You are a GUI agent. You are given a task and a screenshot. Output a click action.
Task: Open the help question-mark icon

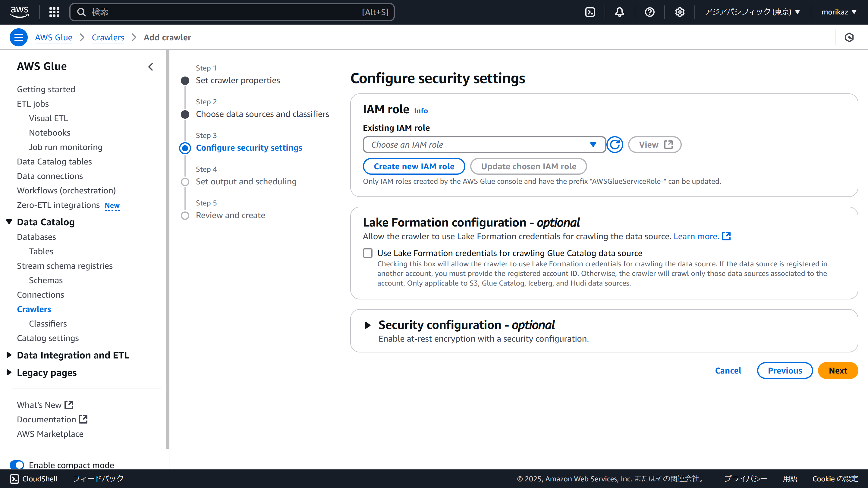click(x=649, y=12)
